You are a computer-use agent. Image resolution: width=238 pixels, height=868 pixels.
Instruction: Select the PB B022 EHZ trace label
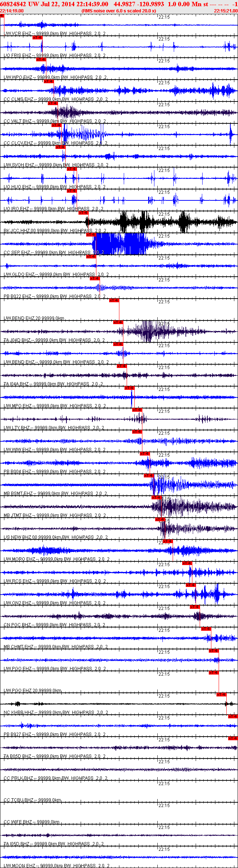point(55,296)
